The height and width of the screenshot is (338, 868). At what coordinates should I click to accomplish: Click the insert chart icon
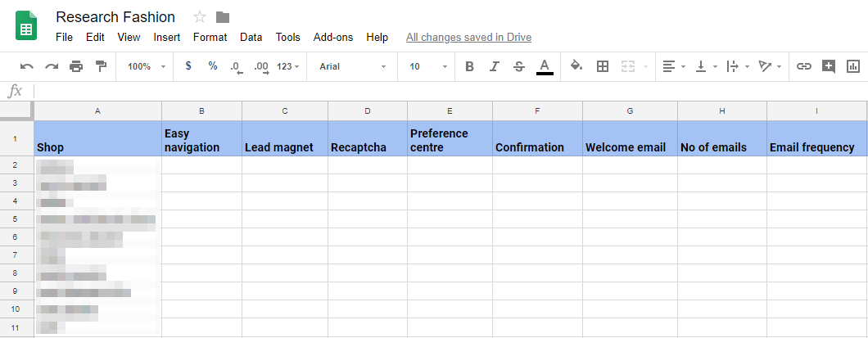tap(853, 66)
